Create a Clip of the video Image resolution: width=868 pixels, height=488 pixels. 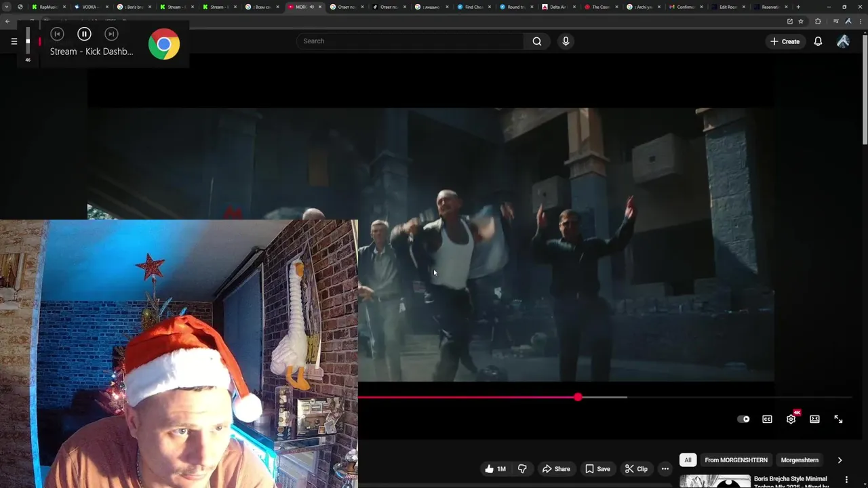[x=636, y=469]
